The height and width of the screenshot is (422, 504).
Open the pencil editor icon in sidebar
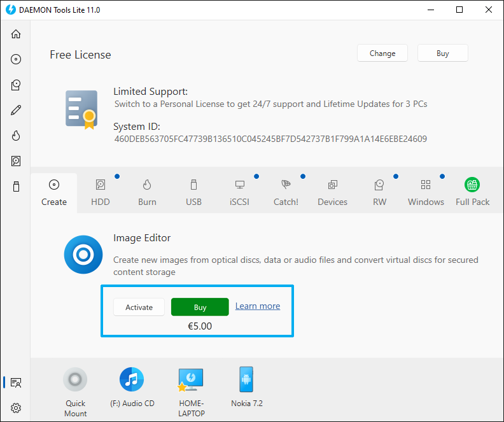[x=16, y=110]
